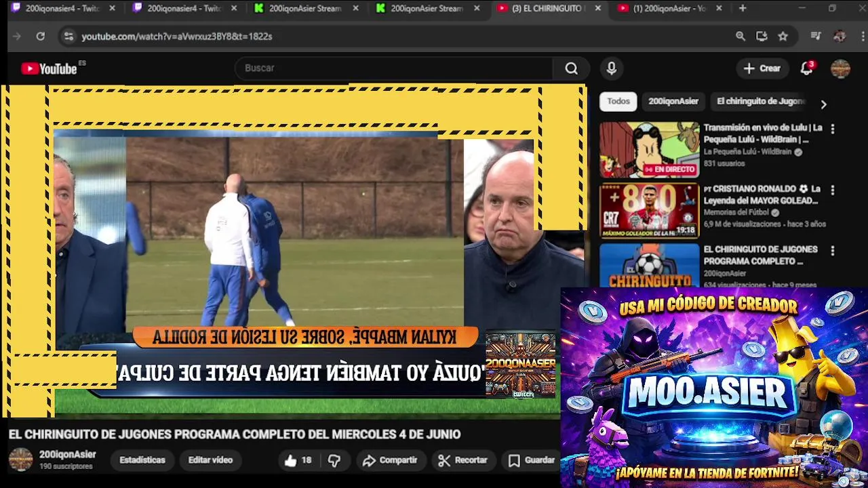Click the youtube.com URL in address bar
868x488 pixels.
pyautogui.click(x=176, y=37)
